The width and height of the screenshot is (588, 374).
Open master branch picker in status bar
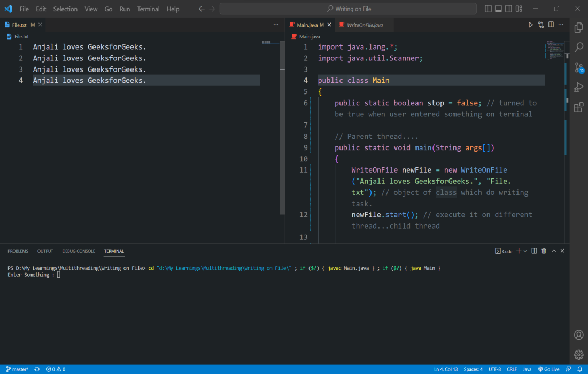tap(17, 369)
